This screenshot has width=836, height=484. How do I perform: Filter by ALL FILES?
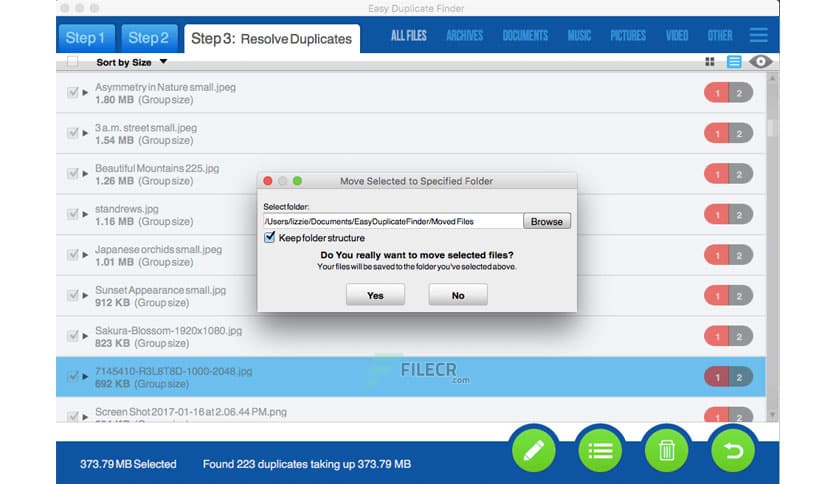click(408, 36)
